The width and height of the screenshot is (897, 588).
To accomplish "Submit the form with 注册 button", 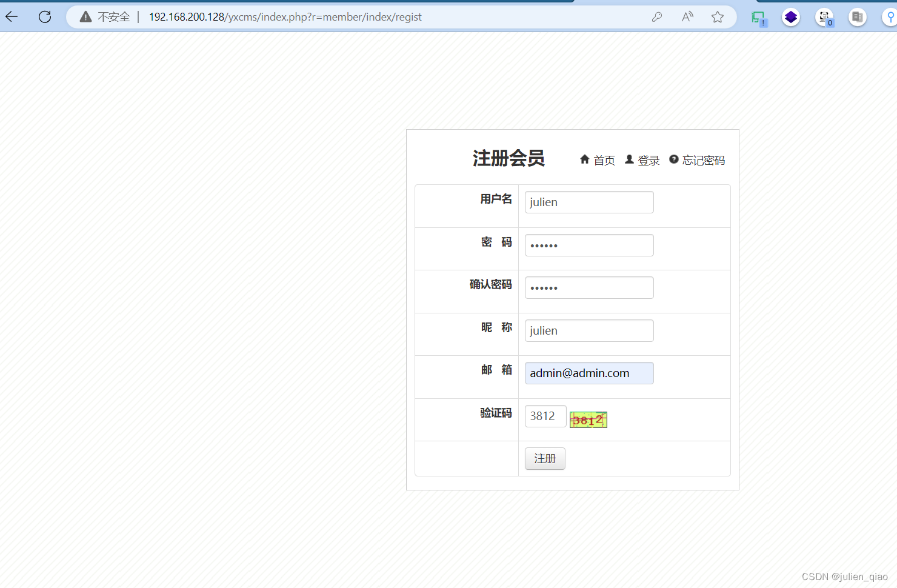I will point(545,458).
